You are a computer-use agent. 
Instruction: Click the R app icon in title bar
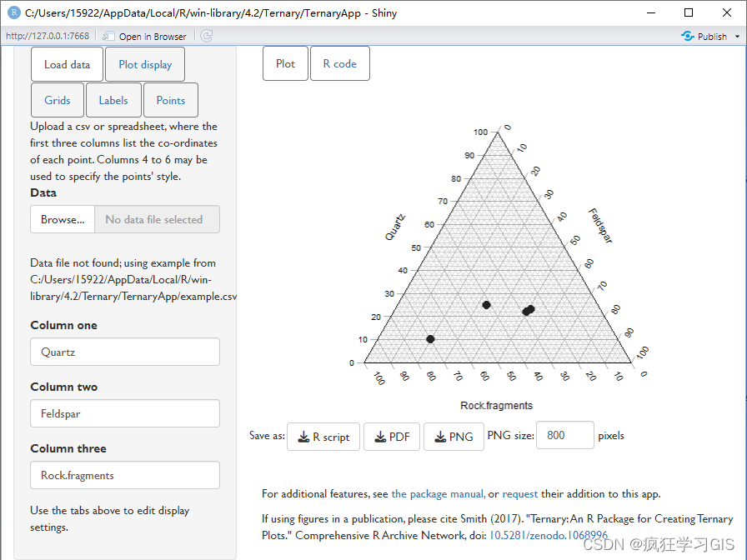point(13,12)
